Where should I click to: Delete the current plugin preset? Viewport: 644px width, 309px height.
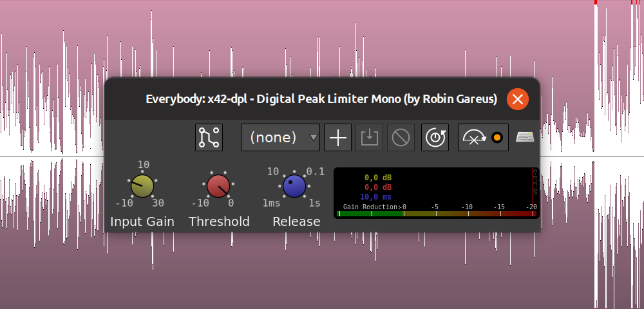(401, 138)
